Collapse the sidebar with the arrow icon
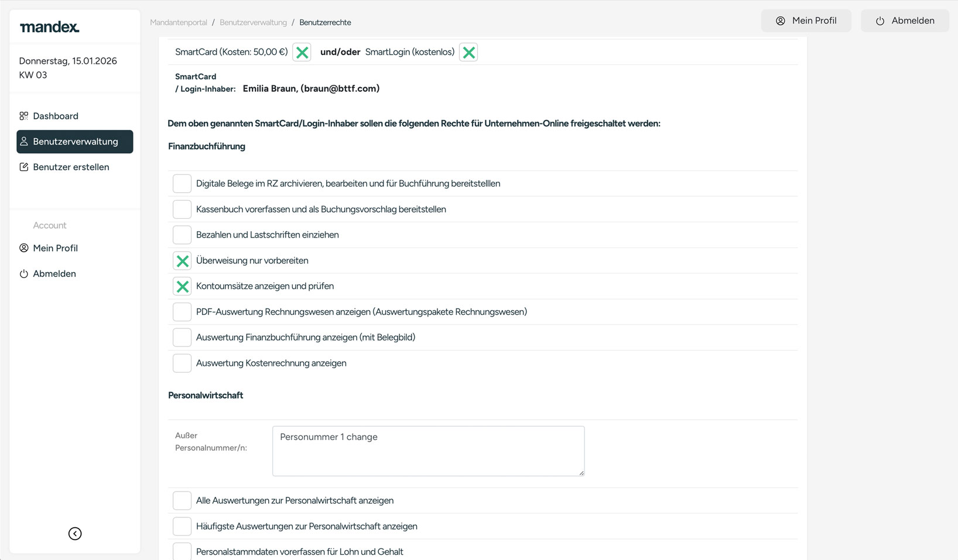This screenshot has width=958, height=560. (75, 534)
